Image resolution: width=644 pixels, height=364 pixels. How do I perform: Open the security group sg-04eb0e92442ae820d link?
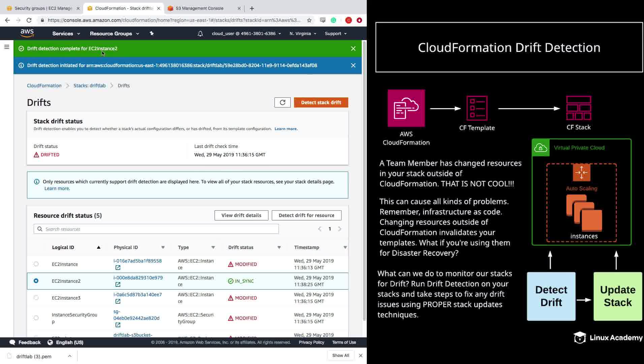tap(136, 315)
